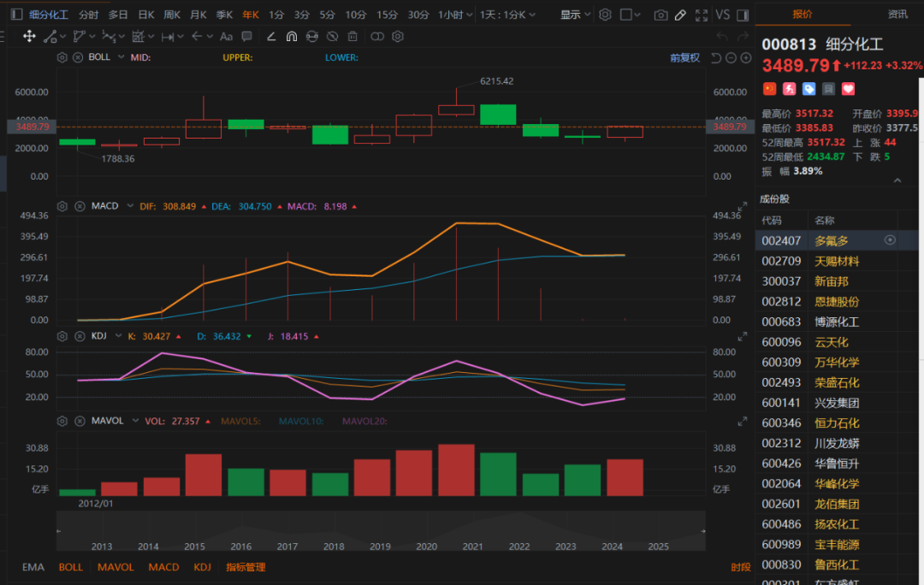This screenshot has height=585, width=924.
Task: Click the linked circles overlay icon
Action: pyautogui.click(x=377, y=37)
